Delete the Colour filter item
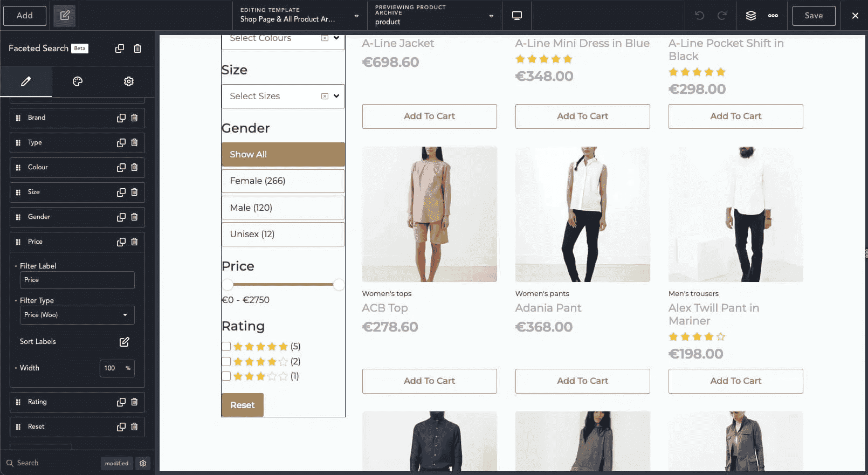Image resolution: width=868 pixels, height=475 pixels. 134,167
